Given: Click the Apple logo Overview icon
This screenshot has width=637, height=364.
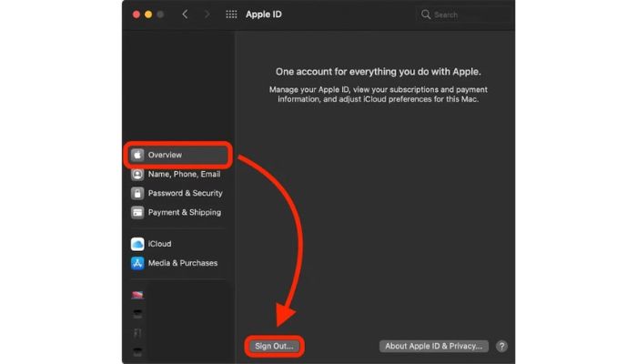Looking at the screenshot, I should click(x=137, y=155).
